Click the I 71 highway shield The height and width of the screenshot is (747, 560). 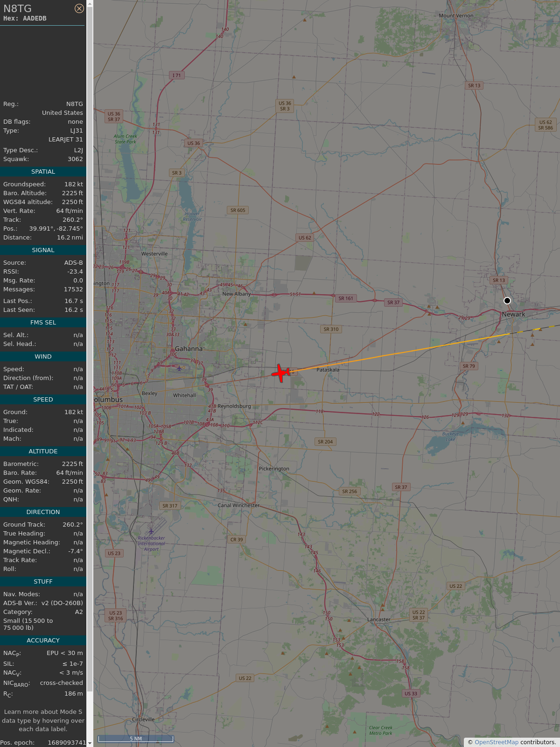(176, 75)
